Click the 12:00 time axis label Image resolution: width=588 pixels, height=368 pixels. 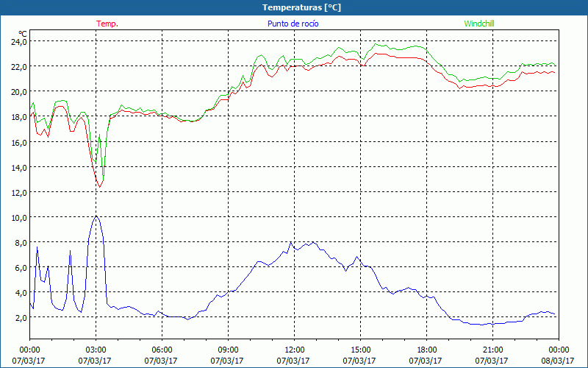294,350
